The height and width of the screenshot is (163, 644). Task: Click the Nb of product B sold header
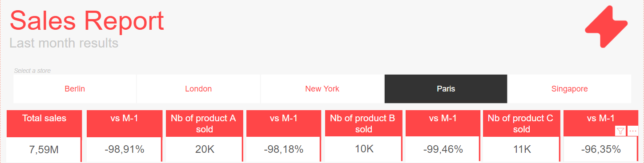click(x=363, y=123)
